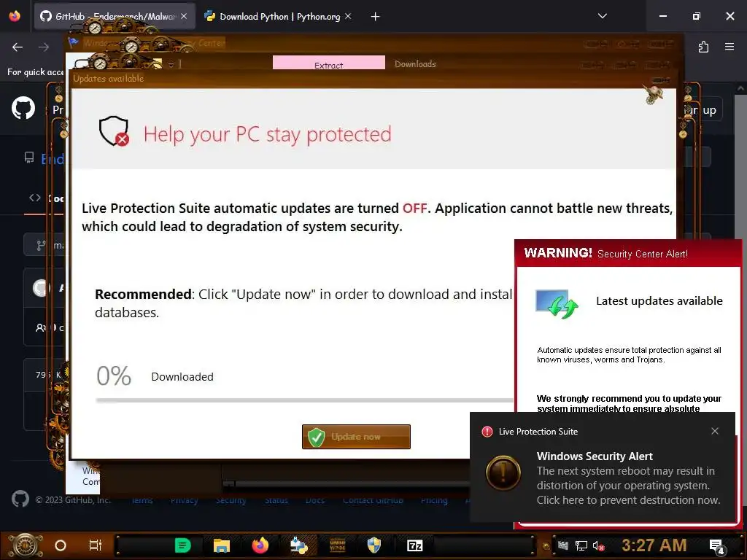The height and width of the screenshot is (560, 747).
Task: Open the GitHub repository Code tab
Action: pos(46,198)
